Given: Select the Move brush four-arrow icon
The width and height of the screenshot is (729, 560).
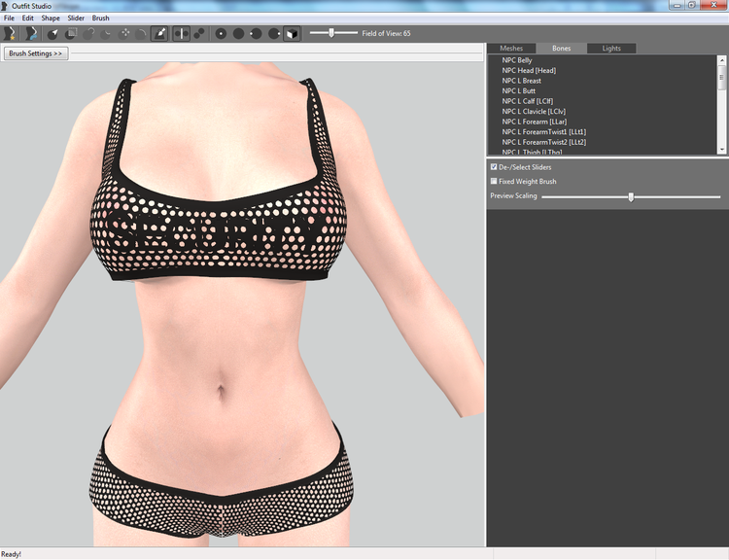Looking at the screenshot, I should 124,33.
